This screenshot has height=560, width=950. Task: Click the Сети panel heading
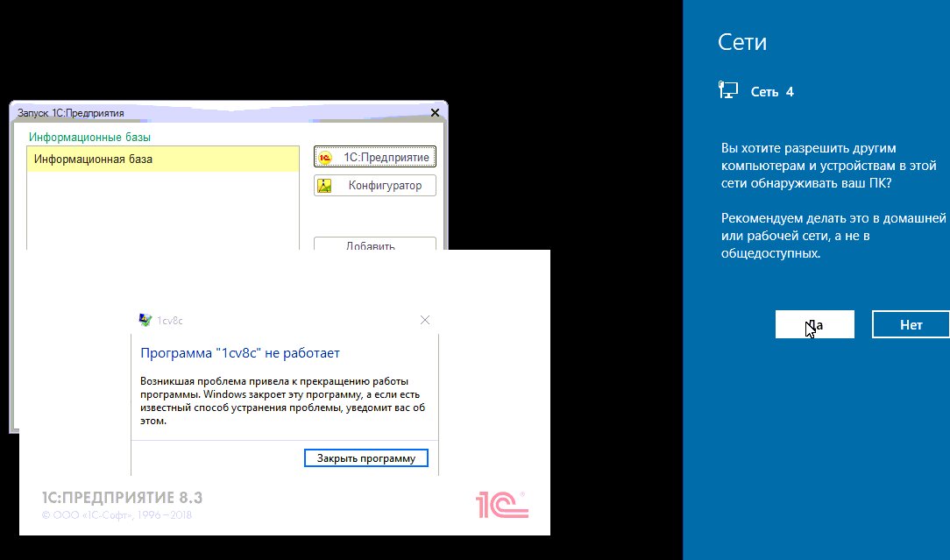pyautogui.click(x=742, y=42)
